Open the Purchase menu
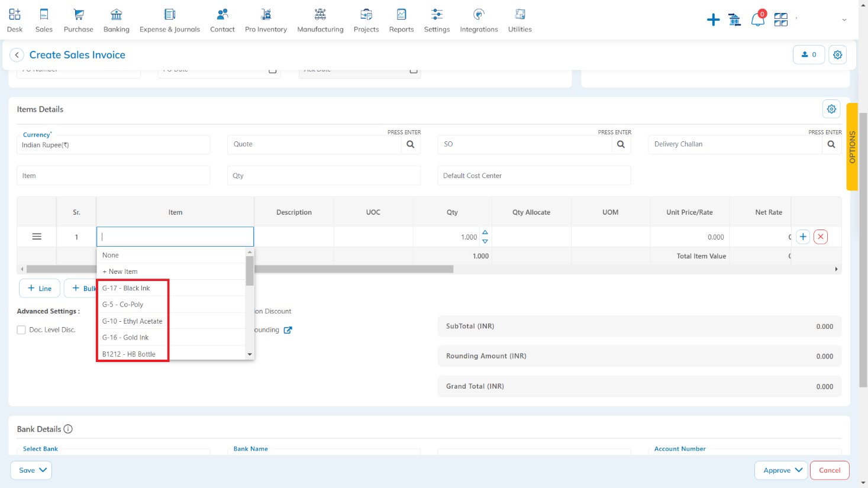 (x=78, y=20)
